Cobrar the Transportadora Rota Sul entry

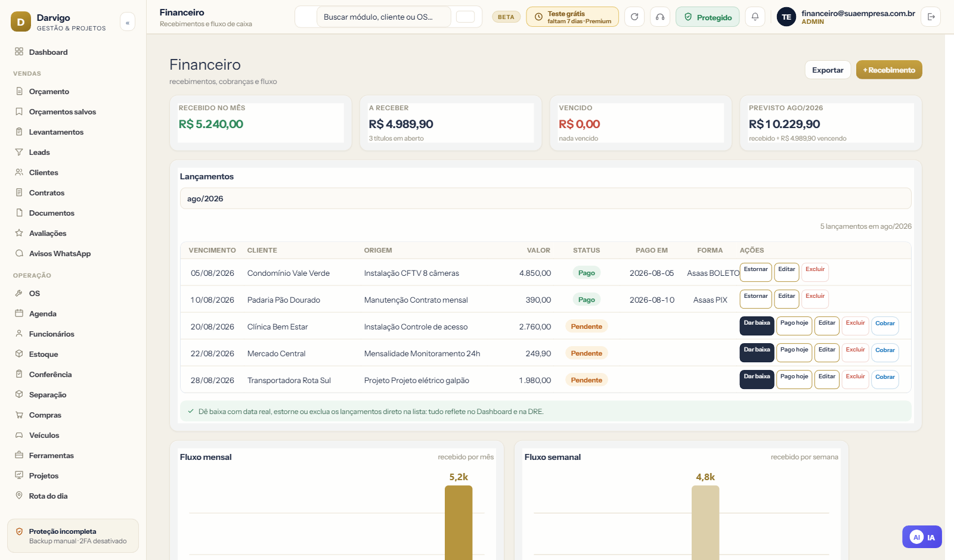pyautogui.click(x=885, y=379)
